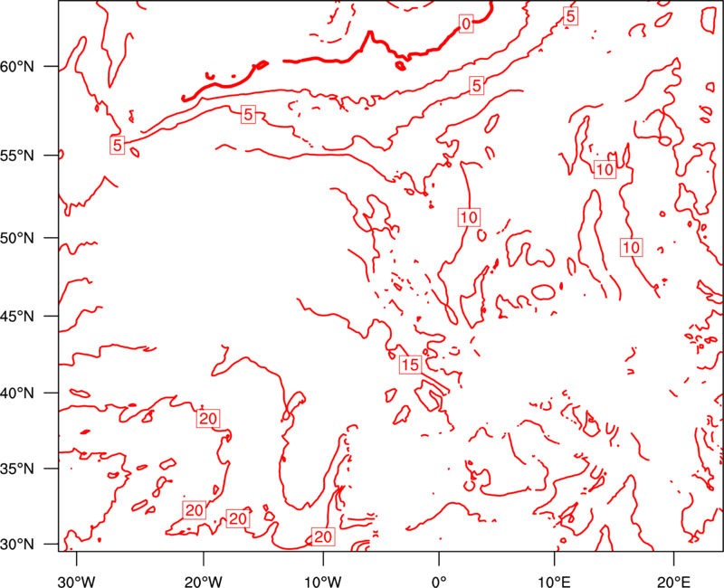
Task: Click the boxed 15 contour label
Action: coord(410,365)
